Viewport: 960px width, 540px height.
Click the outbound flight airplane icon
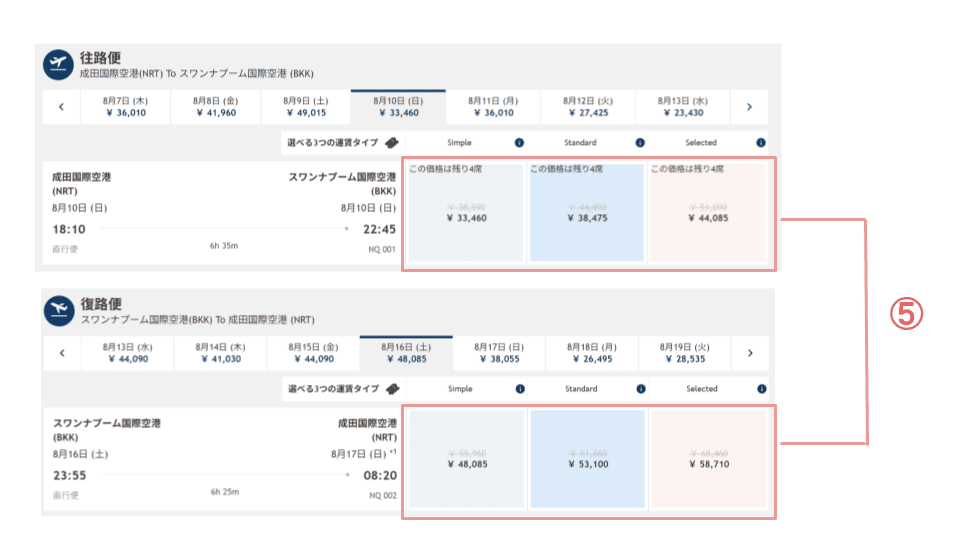[58, 64]
